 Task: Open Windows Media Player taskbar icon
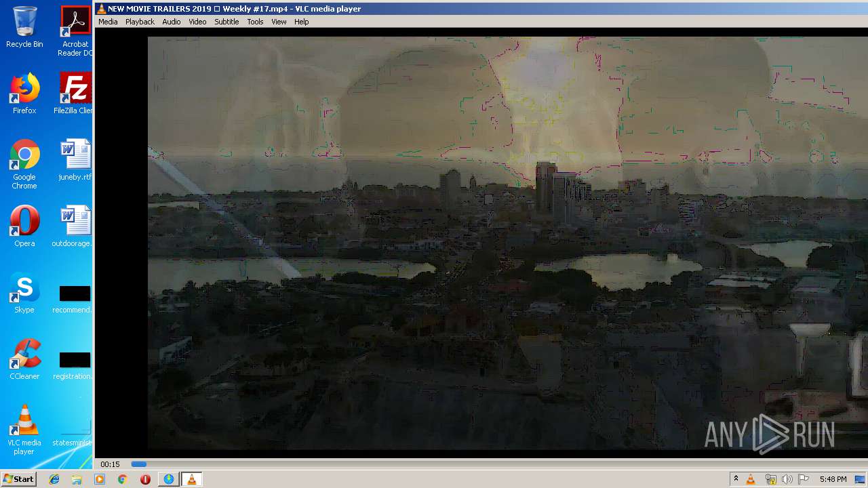coord(100,479)
